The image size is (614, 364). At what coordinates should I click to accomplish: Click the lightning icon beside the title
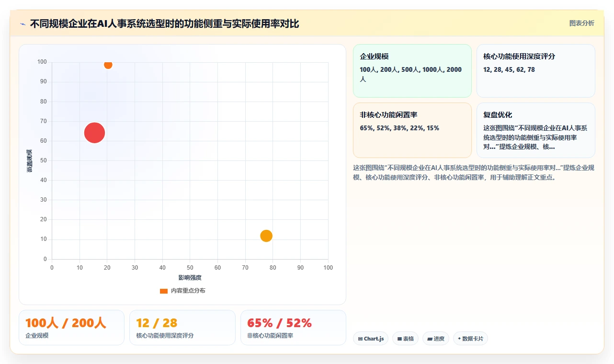23,24
